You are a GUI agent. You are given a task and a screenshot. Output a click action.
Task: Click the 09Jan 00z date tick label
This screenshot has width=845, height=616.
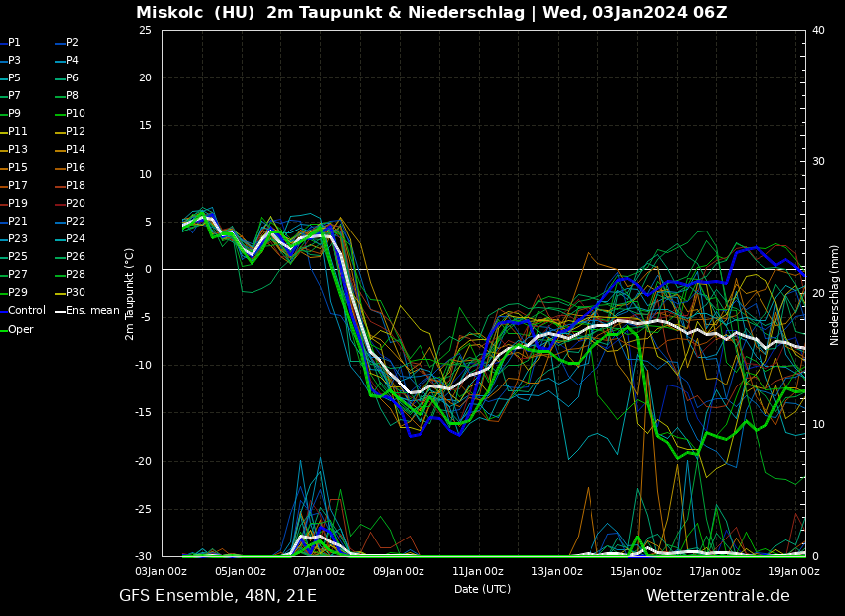tap(398, 571)
